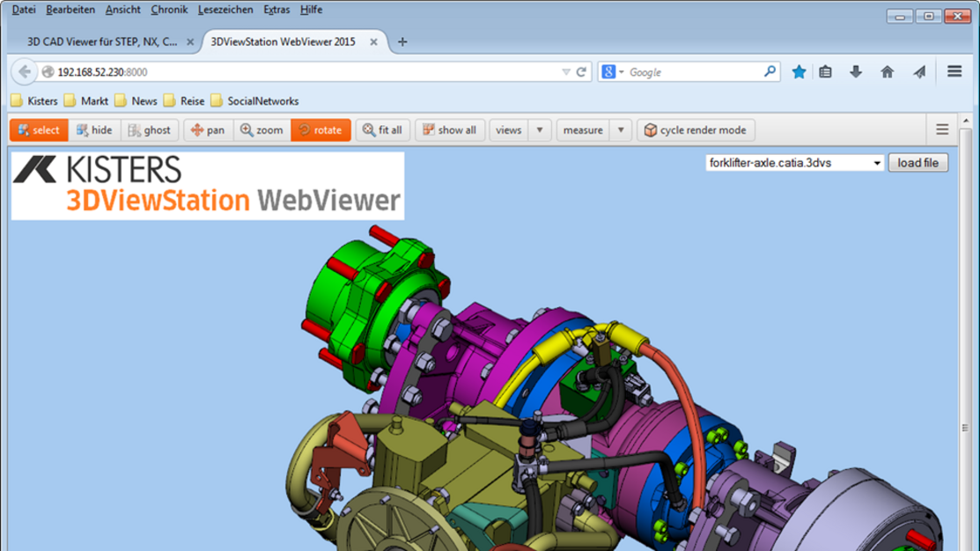
Task: Open the Datei menu
Action: point(24,10)
